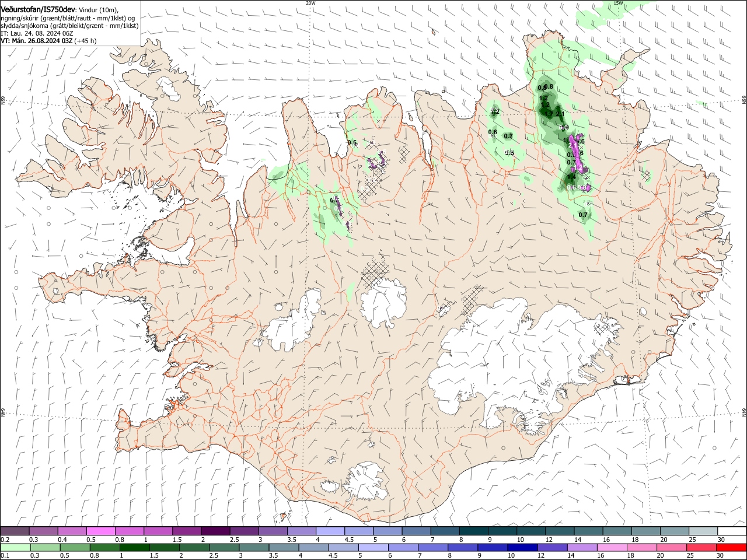Pick top-row dark teal swatch between 8 and 9
This screenshot has height=560, width=747.
(474, 531)
